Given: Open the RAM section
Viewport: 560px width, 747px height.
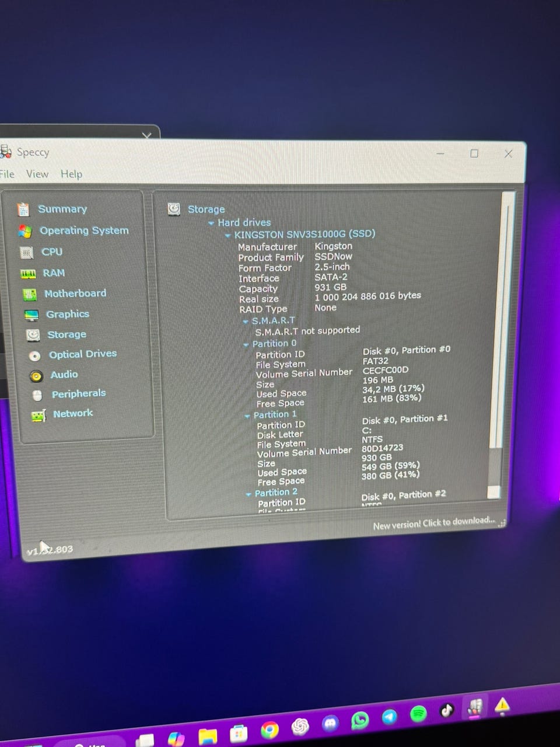Looking at the screenshot, I should [54, 273].
